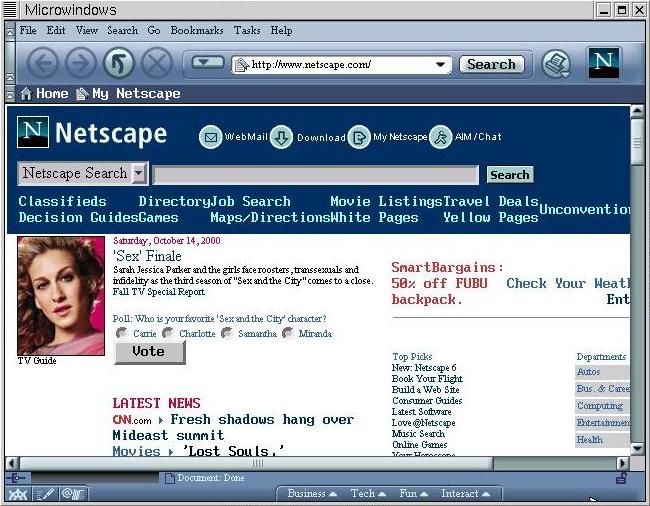The image size is (650, 506).
Task: Open the Search menu in menu bar
Action: click(122, 31)
